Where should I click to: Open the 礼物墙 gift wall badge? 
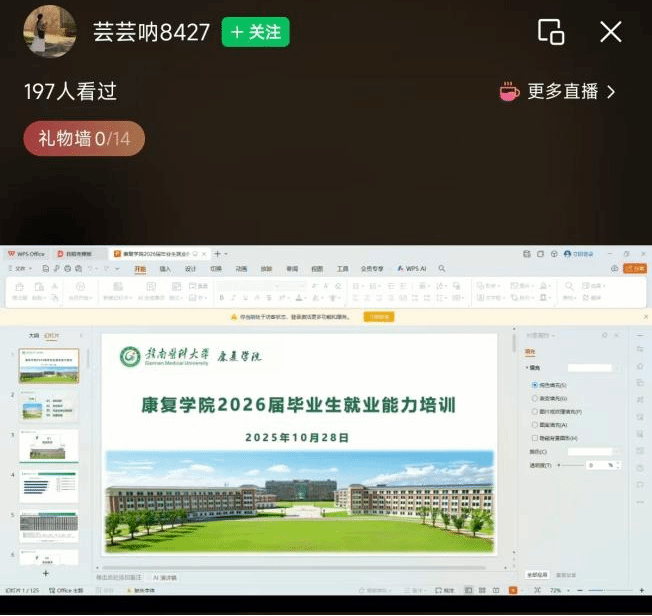84,139
